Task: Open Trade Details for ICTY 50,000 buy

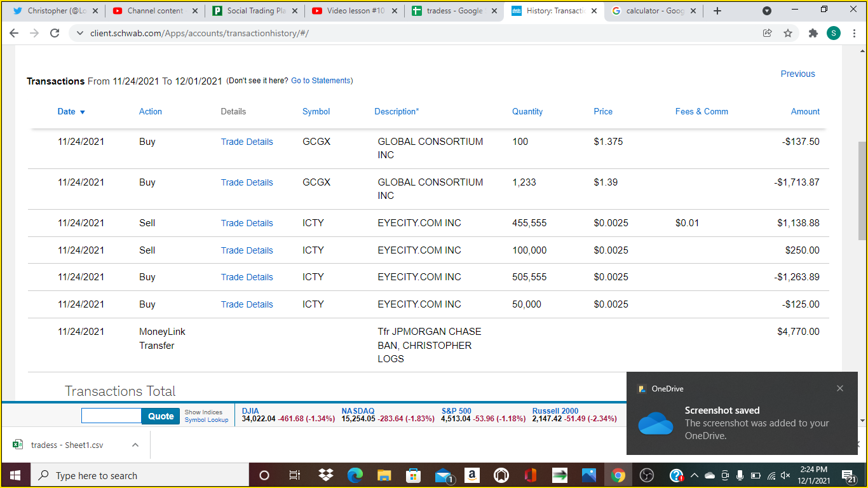Action: tap(247, 304)
